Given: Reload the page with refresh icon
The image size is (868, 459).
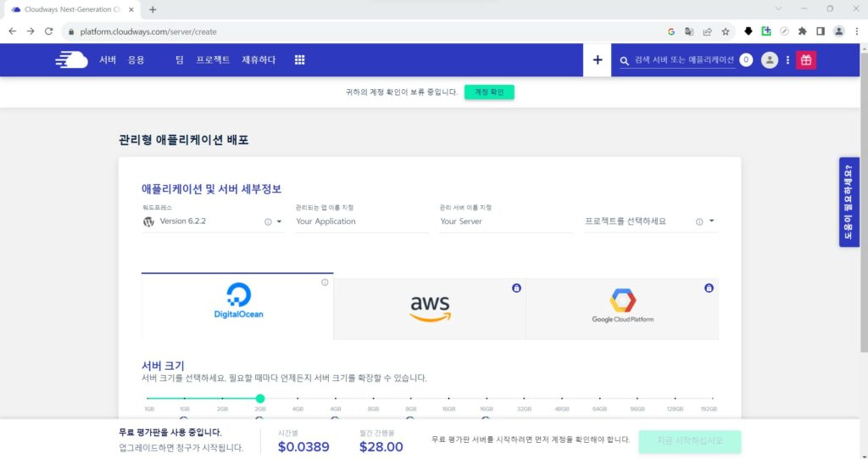Looking at the screenshot, I should (48, 31).
